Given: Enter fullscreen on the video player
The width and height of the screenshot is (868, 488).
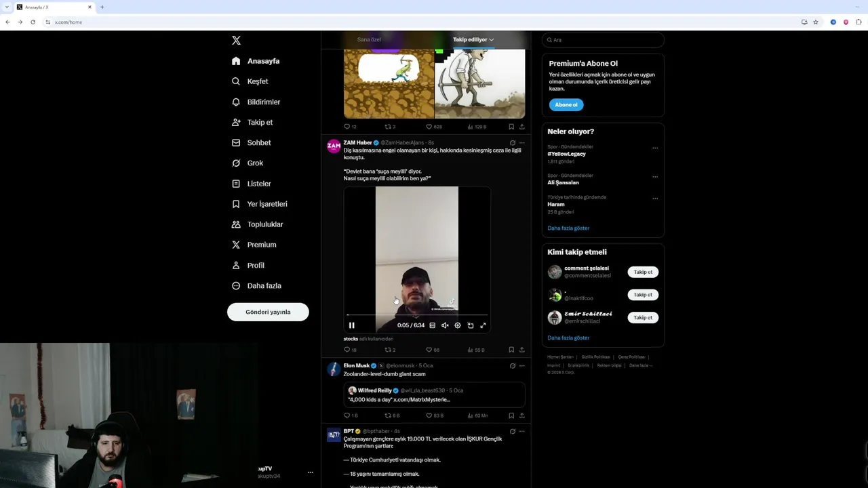Looking at the screenshot, I should point(483,325).
